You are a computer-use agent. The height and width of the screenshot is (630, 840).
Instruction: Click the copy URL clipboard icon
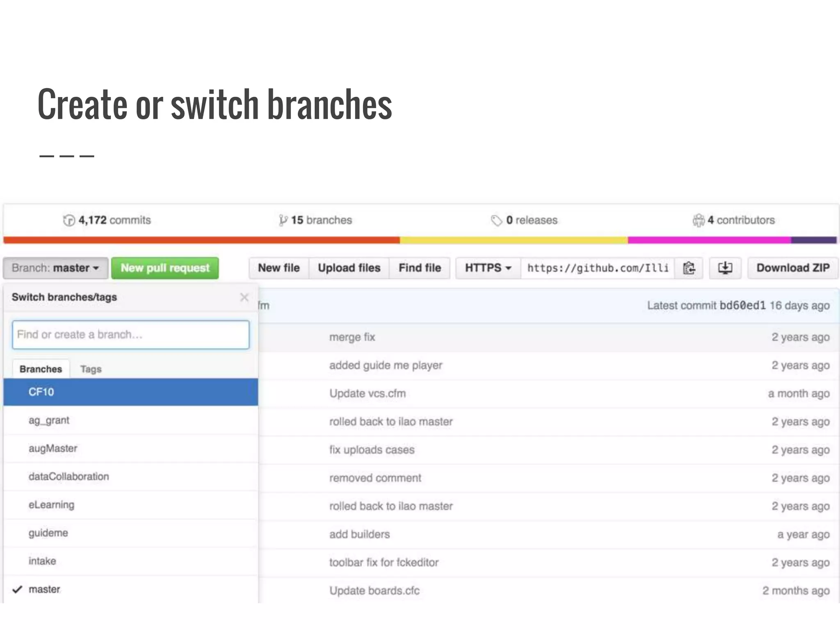coord(689,268)
